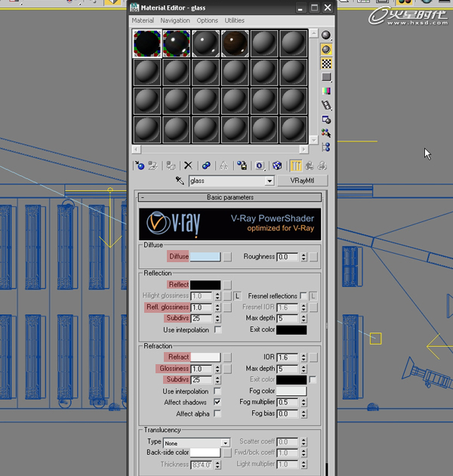Click the Reset Map X icon
Screen dimensions: 453x476
click(188, 165)
